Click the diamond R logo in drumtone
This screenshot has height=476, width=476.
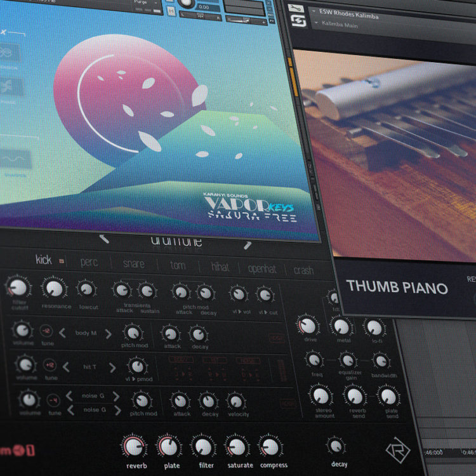coord(399,450)
